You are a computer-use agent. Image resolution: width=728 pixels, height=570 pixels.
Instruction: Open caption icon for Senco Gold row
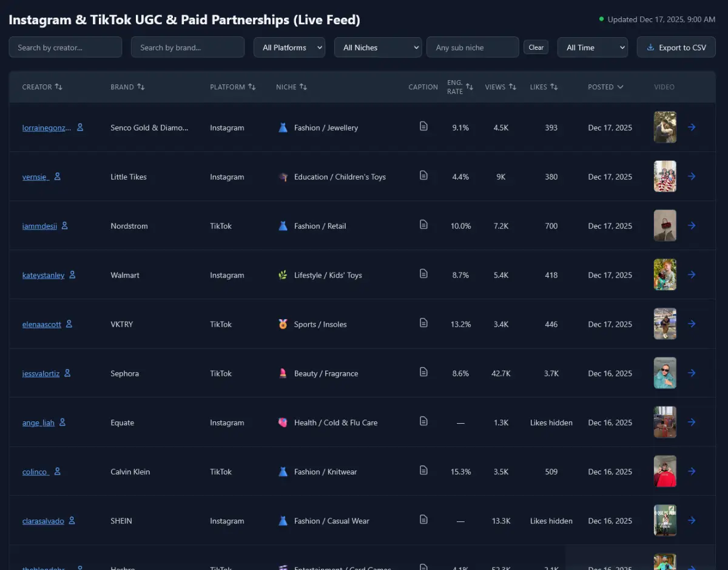point(423,126)
